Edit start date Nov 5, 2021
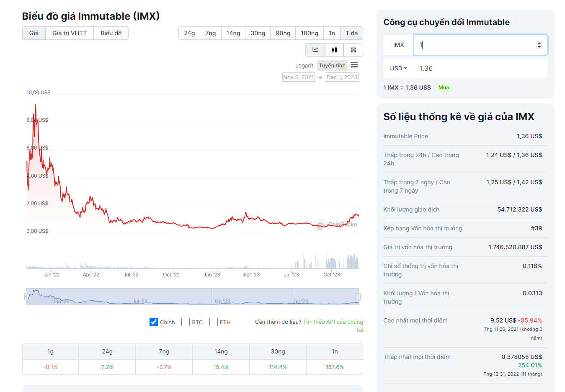565x392 pixels. coord(299,77)
